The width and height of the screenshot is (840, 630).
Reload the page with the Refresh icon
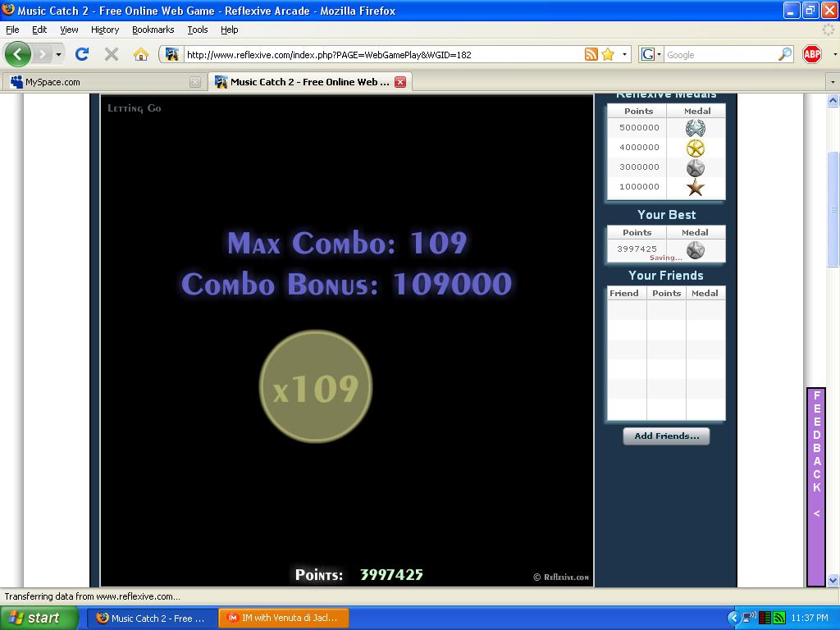tap(82, 54)
